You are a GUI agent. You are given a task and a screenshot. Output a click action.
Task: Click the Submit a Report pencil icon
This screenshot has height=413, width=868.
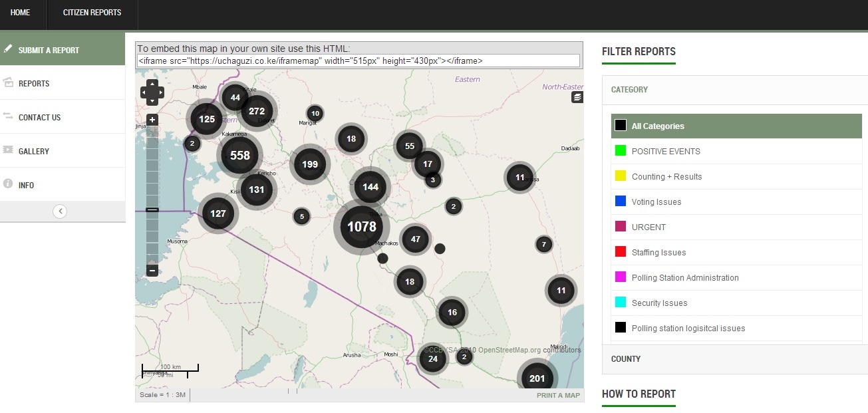coord(8,49)
